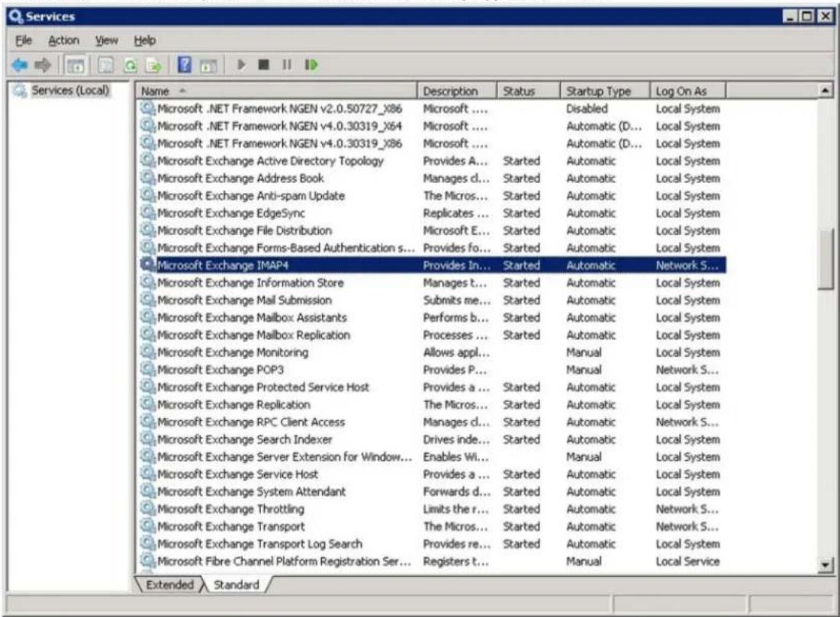Click the Services window title bar icon
Viewport: 840px width, 617px height.
point(16,16)
